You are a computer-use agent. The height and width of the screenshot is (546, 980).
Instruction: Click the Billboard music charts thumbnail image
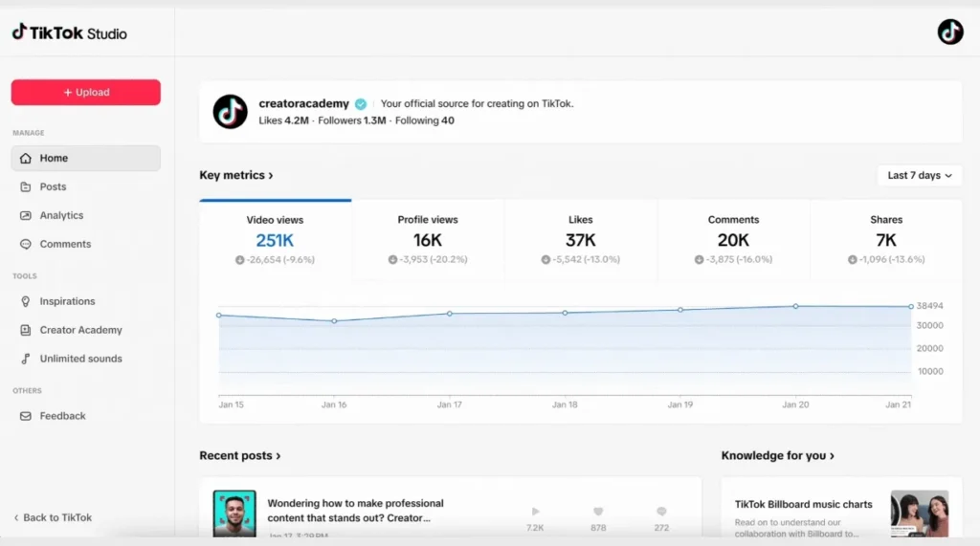(x=920, y=513)
